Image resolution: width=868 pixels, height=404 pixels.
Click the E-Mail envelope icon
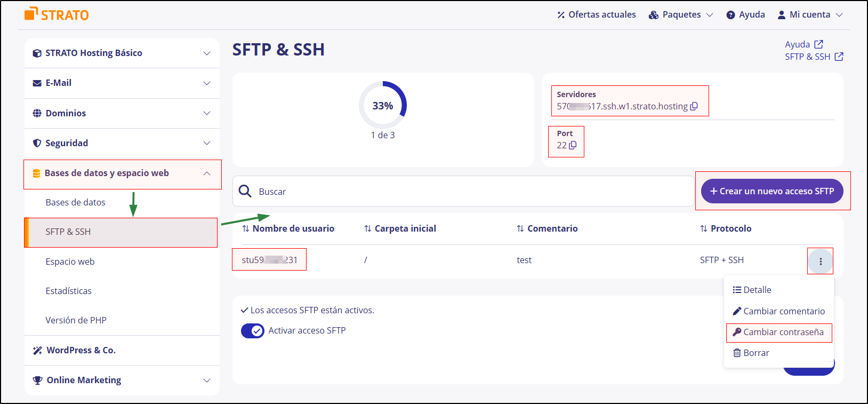coord(37,83)
